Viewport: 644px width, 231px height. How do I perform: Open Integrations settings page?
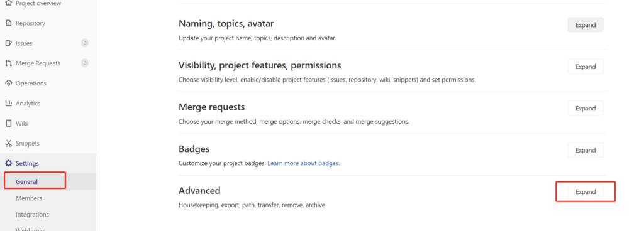[x=32, y=215]
